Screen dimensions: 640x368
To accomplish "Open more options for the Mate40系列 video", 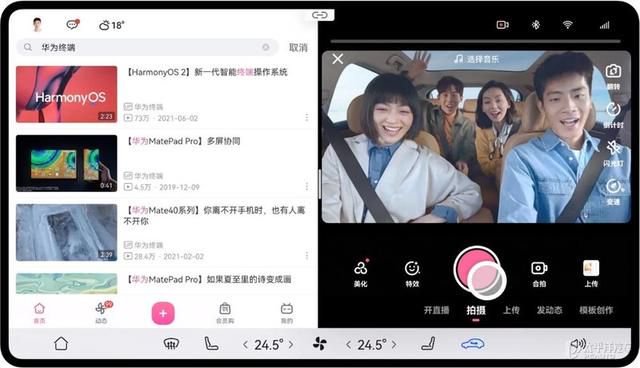I will tap(307, 256).
